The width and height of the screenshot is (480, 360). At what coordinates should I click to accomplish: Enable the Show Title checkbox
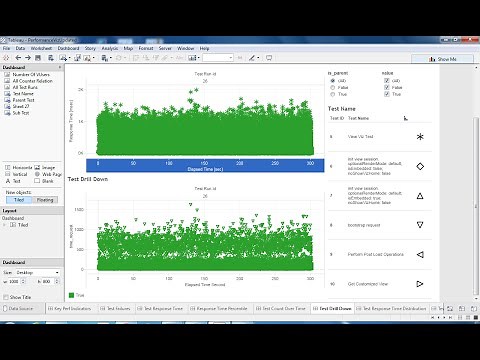[6, 297]
